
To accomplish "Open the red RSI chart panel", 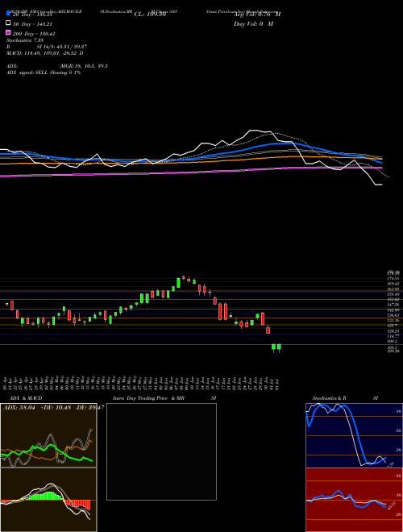I will pyautogui.click(x=354, y=500).
